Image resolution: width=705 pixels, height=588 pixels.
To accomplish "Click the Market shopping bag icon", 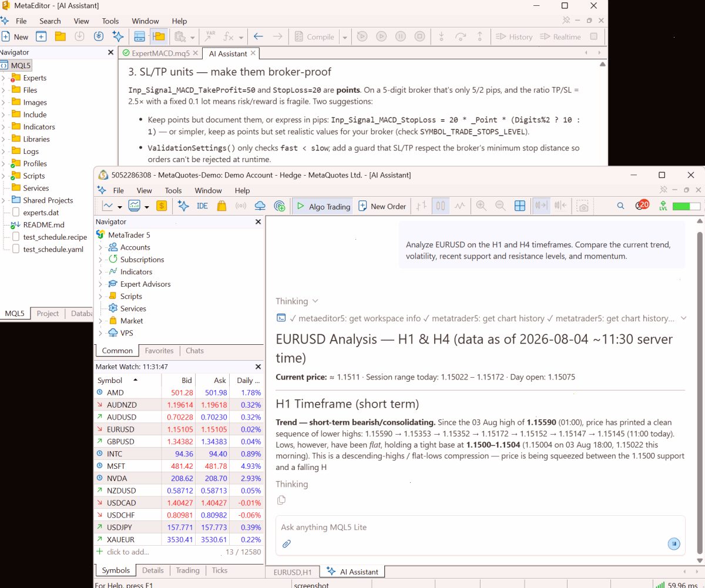I will pyautogui.click(x=221, y=206).
